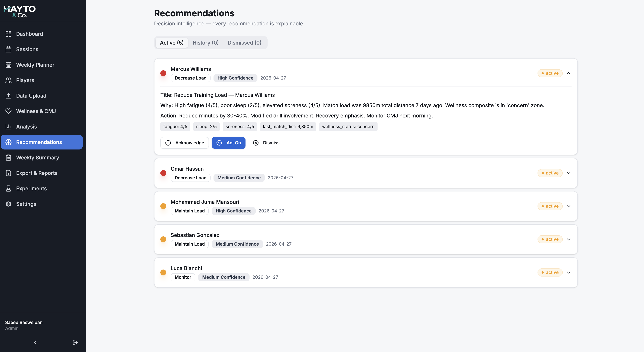Switch to the Active (5) tab

[x=172, y=43]
